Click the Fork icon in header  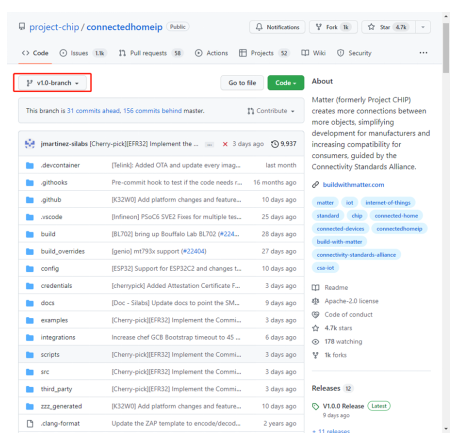[319, 27]
